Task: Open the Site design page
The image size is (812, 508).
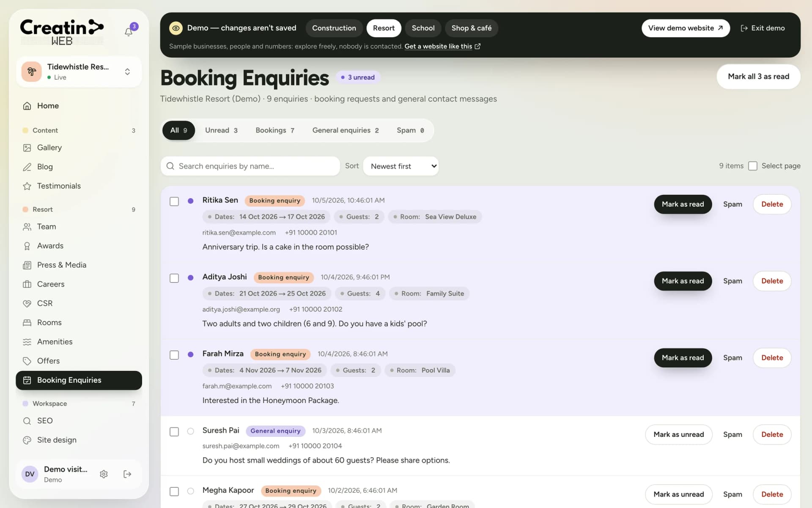Action: 79,440
